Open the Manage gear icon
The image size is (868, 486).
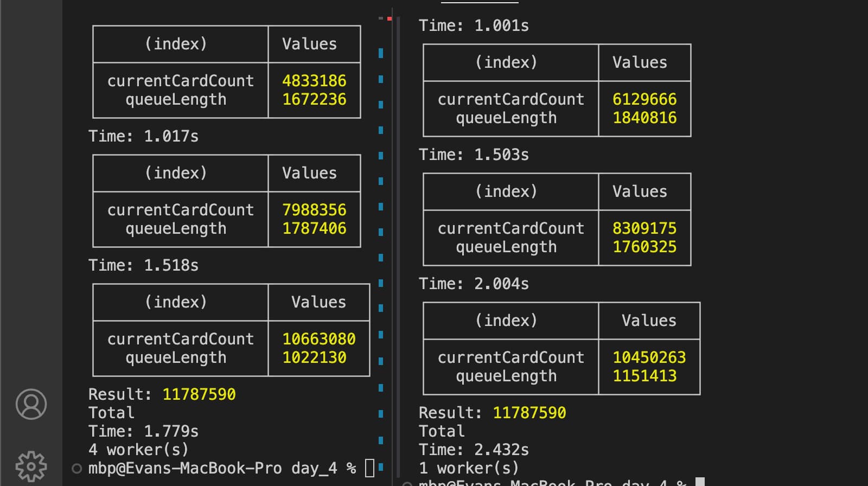(x=31, y=466)
